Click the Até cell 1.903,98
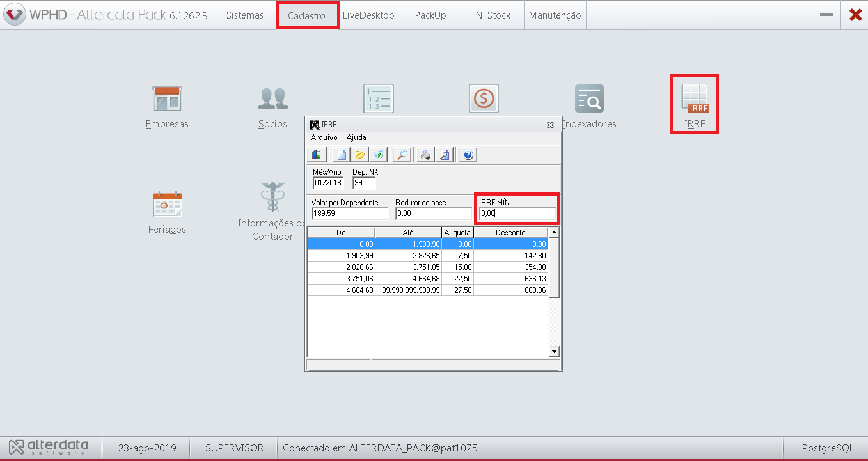 (x=408, y=244)
